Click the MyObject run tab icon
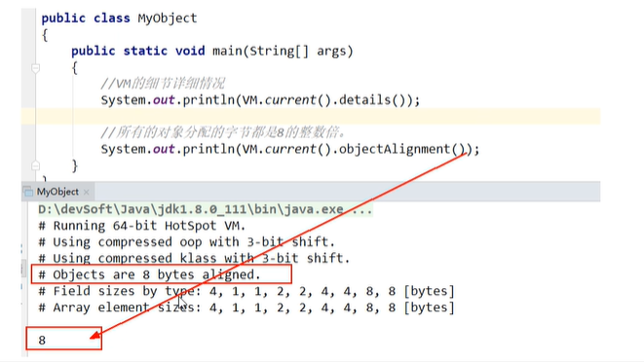Screen dimensions: 644x362 [x=28, y=192]
